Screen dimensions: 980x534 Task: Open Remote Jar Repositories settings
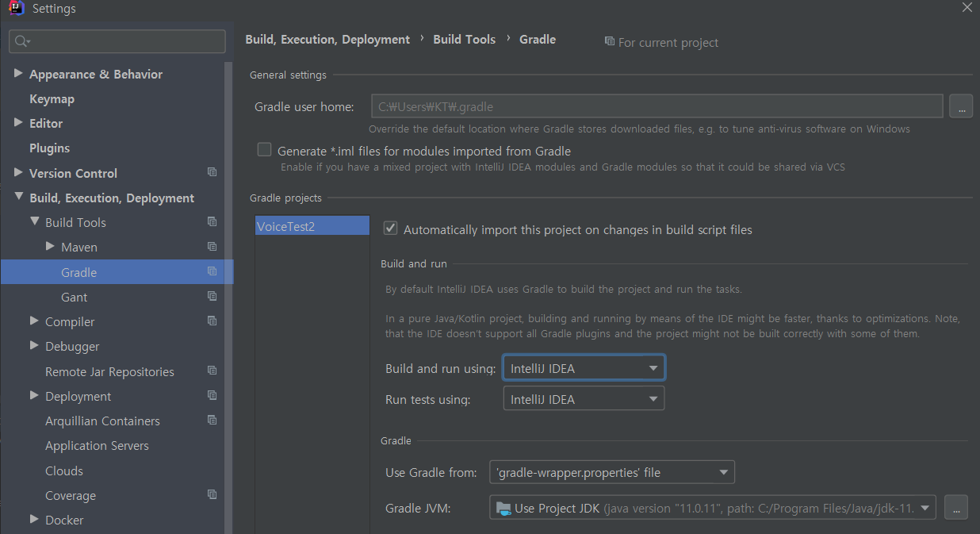[109, 371]
